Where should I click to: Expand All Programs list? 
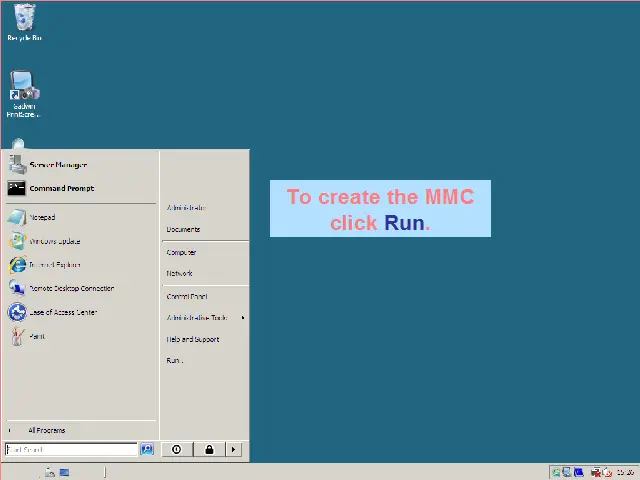click(x=47, y=430)
